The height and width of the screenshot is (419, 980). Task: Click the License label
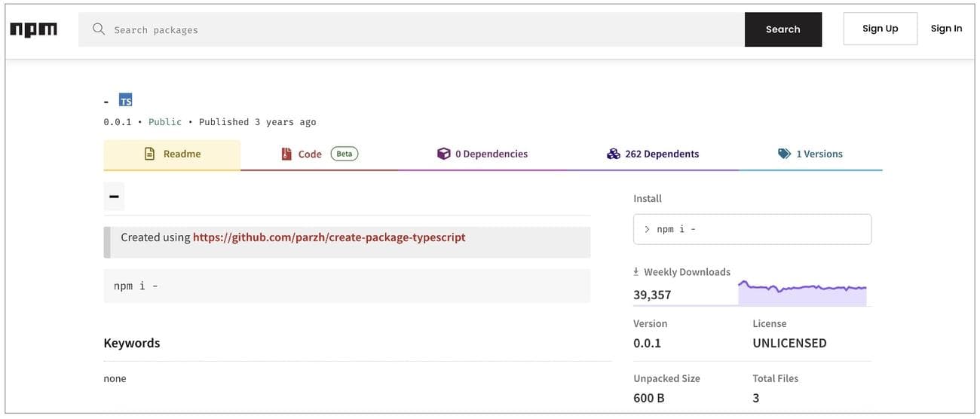(770, 323)
